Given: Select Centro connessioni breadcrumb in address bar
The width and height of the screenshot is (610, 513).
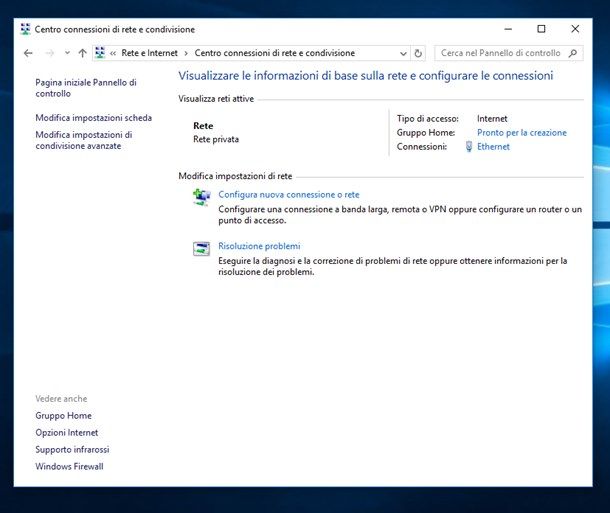Looking at the screenshot, I should coord(274,53).
